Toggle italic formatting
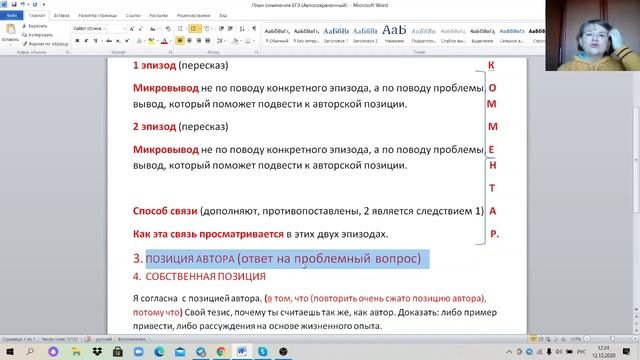This screenshot has width=640, height=360. [86, 41]
